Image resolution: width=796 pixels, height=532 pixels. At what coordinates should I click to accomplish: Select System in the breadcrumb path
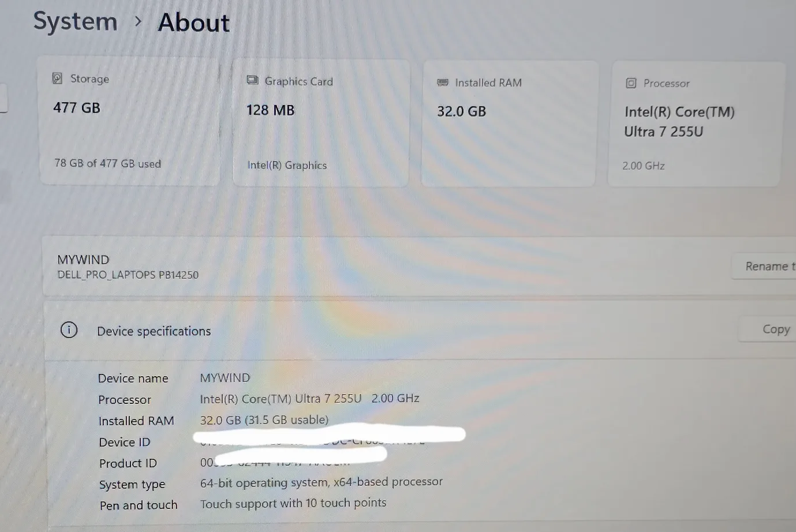click(75, 21)
